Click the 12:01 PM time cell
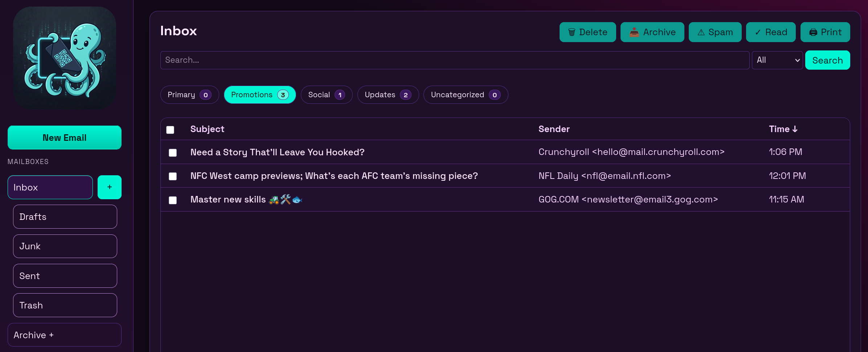Image resolution: width=868 pixels, height=352 pixels. pyautogui.click(x=787, y=176)
